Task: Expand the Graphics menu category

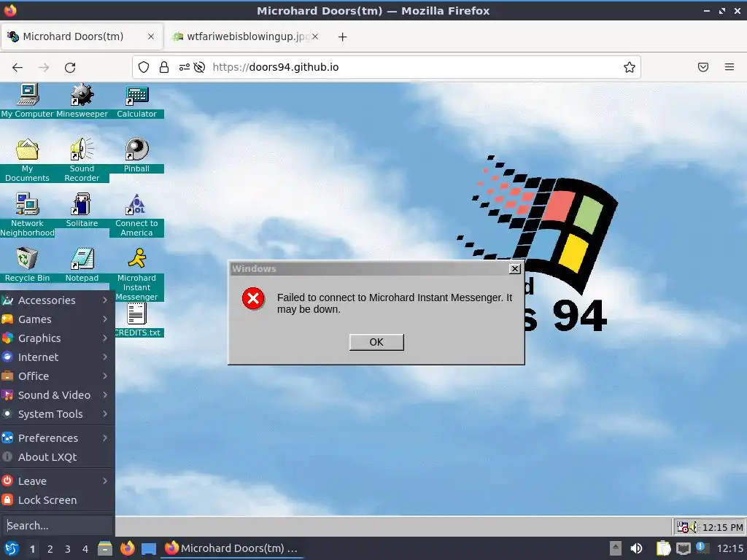Action: 57,338
